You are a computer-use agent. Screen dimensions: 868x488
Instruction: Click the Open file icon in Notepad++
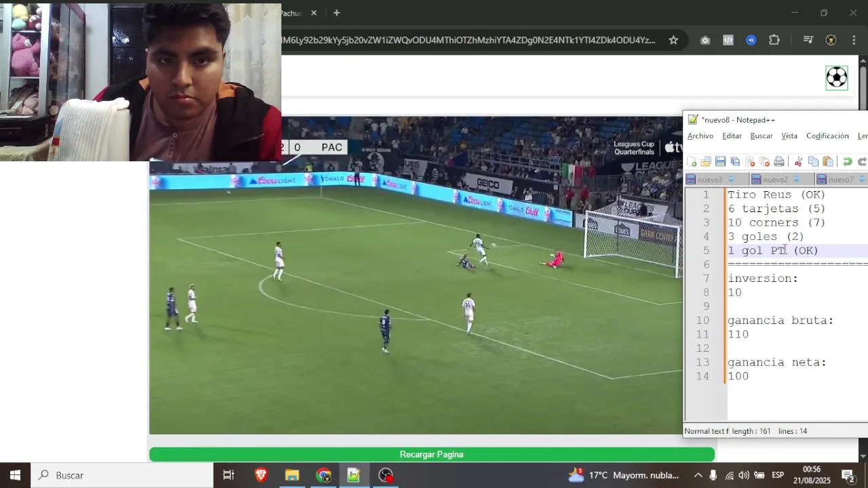(x=706, y=161)
